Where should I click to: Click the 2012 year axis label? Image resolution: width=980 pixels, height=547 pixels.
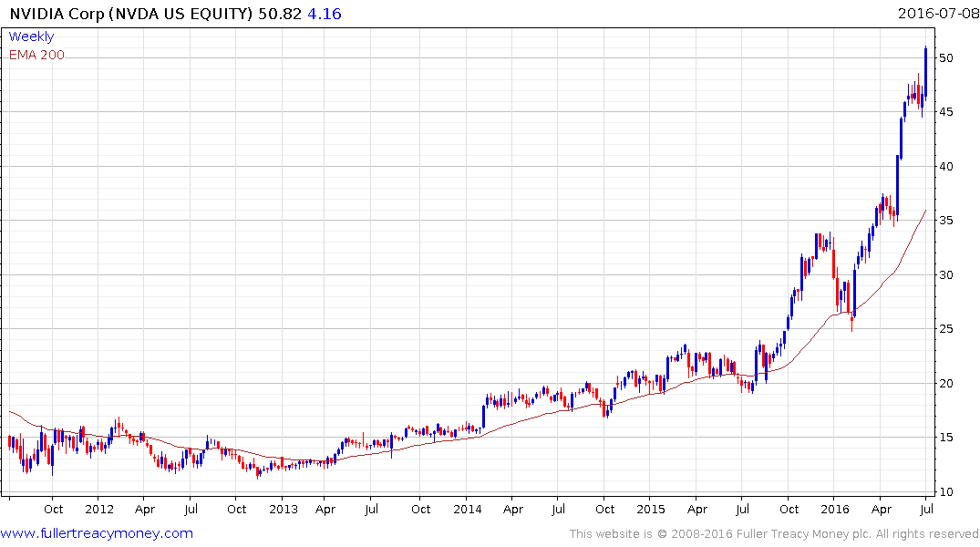coord(99,509)
